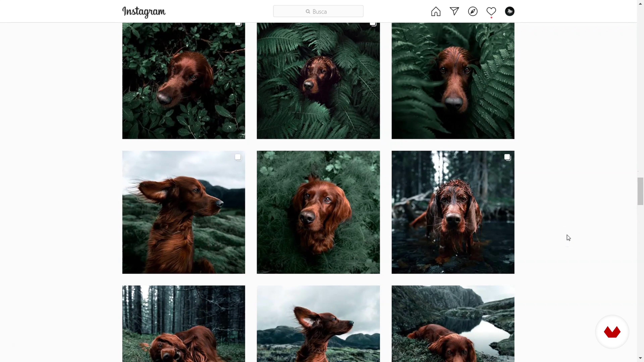This screenshot has height=362, width=644.
Task: Open close-up dog face behind fern frond
Action: pyautogui.click(x=453, y=81)
